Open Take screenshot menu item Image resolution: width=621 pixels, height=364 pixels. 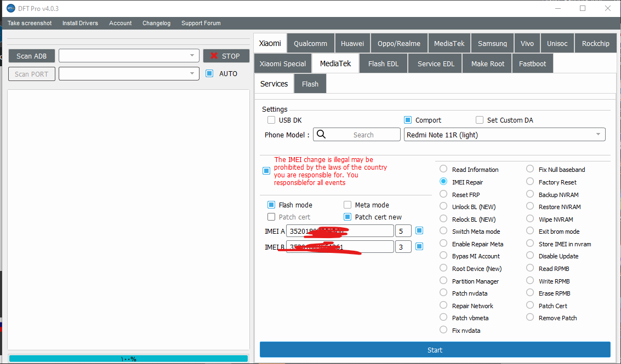pos(30,23)
